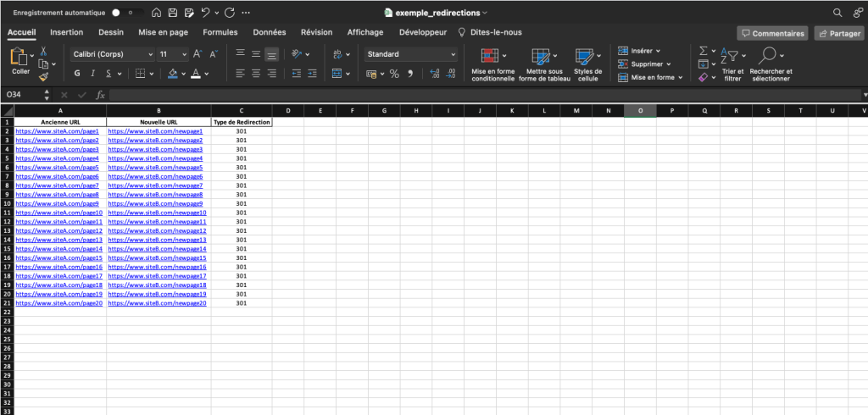Toggle bottom vertical alignment

click(x=271, y=54)
